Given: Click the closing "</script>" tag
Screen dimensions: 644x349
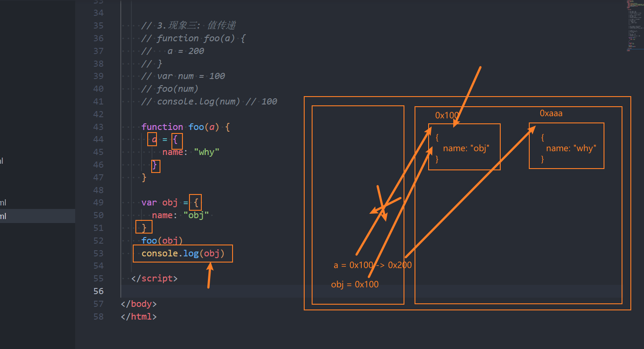Looking at the screenshot, I should tap(154, 278).
